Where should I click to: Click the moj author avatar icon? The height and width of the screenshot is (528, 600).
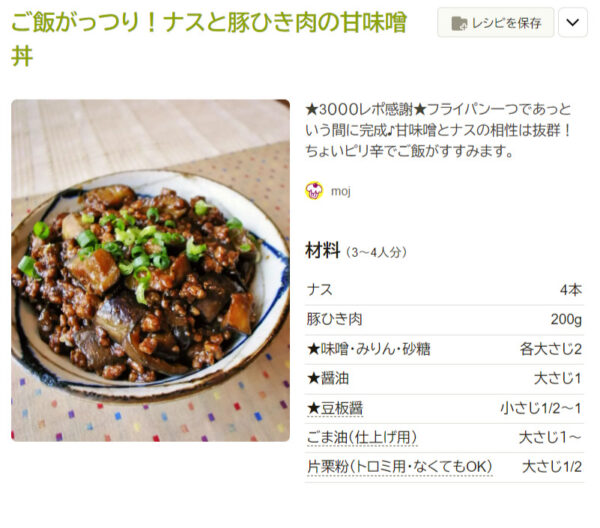tap(314, 191)
